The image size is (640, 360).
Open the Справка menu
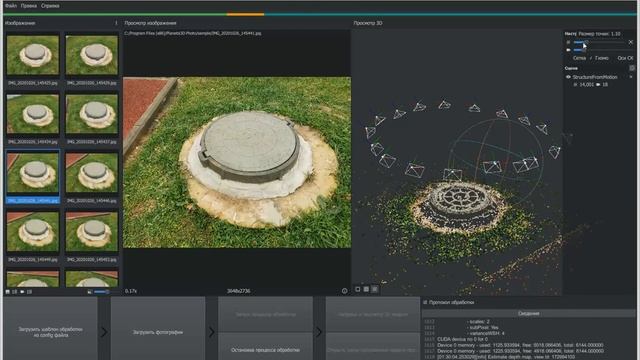pyautogui.click(x=50, y=6)
